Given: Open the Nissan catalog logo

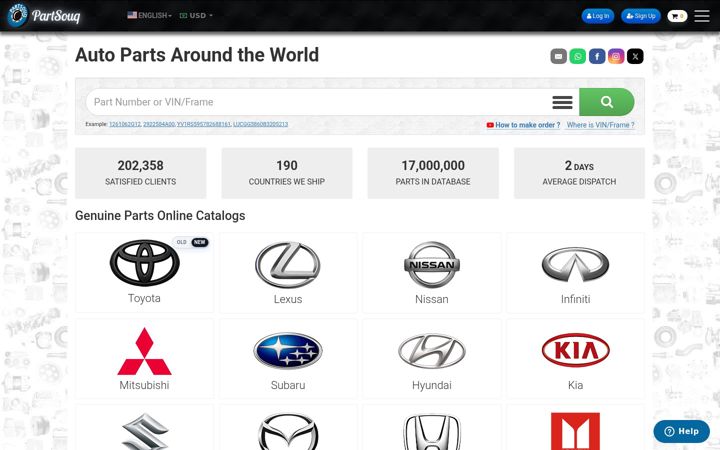Looking at the screenshot, I should pos(432,265).
